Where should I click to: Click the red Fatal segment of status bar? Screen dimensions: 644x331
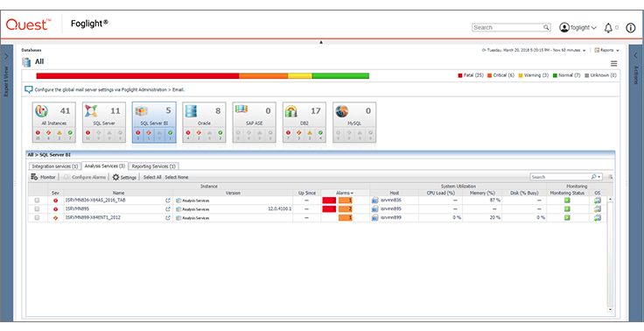[137, 75]
